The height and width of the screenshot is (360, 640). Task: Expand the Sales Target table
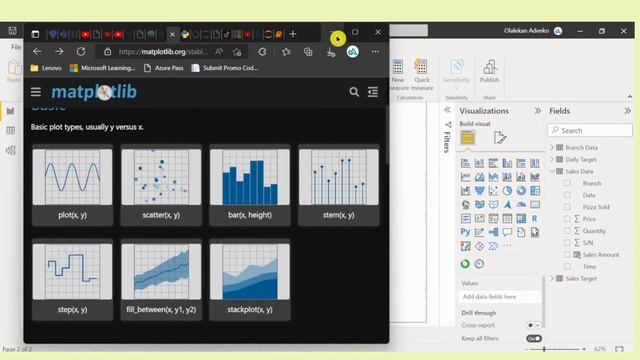click(552, 278)
